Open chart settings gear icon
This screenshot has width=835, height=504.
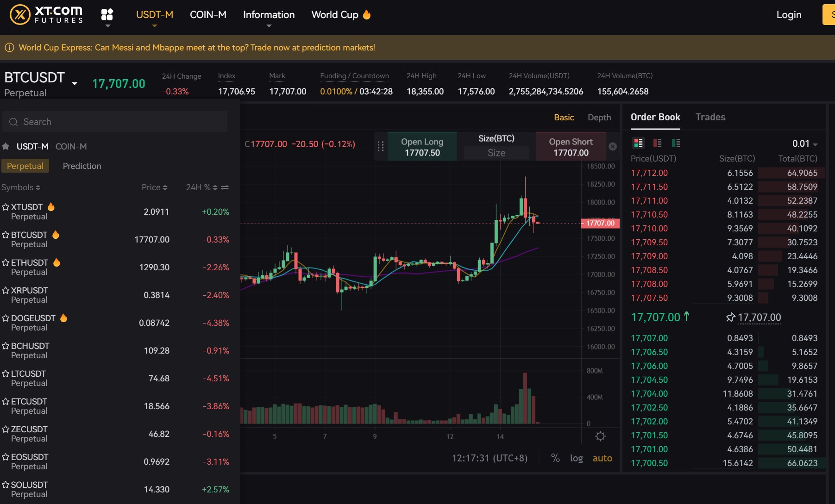click(x=600, y=436)
